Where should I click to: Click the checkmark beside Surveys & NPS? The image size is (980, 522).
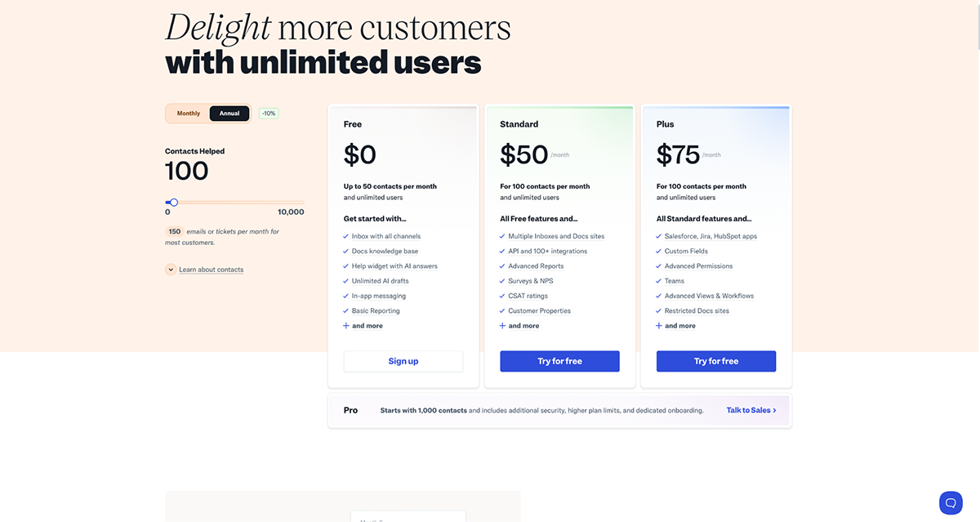click(501, 280)
